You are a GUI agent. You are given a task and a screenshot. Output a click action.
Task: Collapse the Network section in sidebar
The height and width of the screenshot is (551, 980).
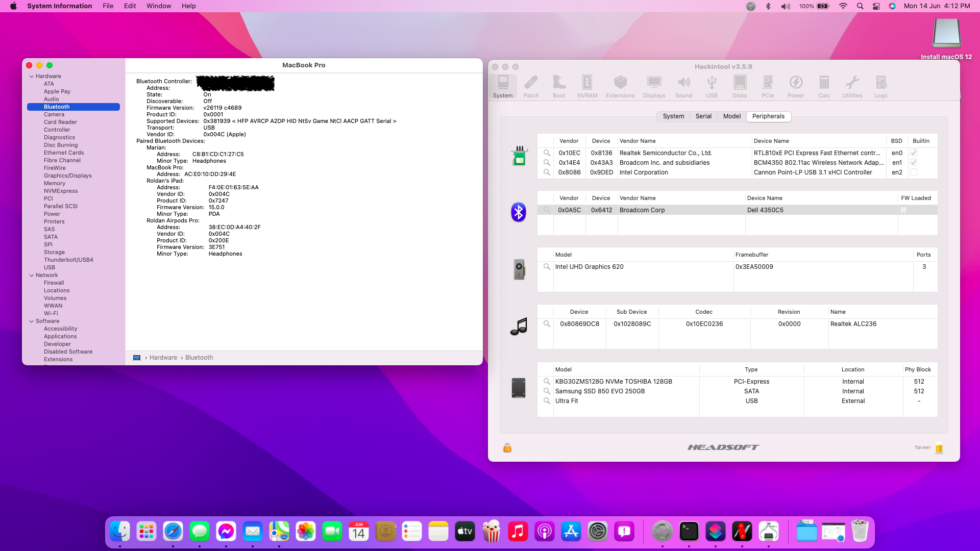[32, 275]
